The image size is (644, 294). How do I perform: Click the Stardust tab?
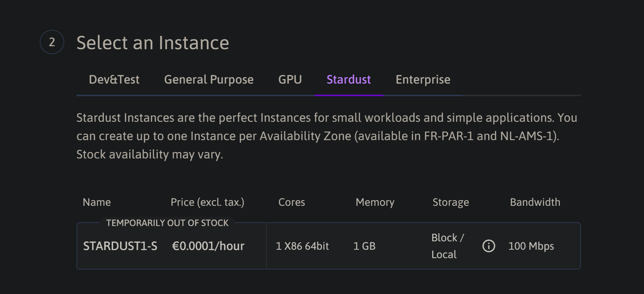tap(349, 79)
